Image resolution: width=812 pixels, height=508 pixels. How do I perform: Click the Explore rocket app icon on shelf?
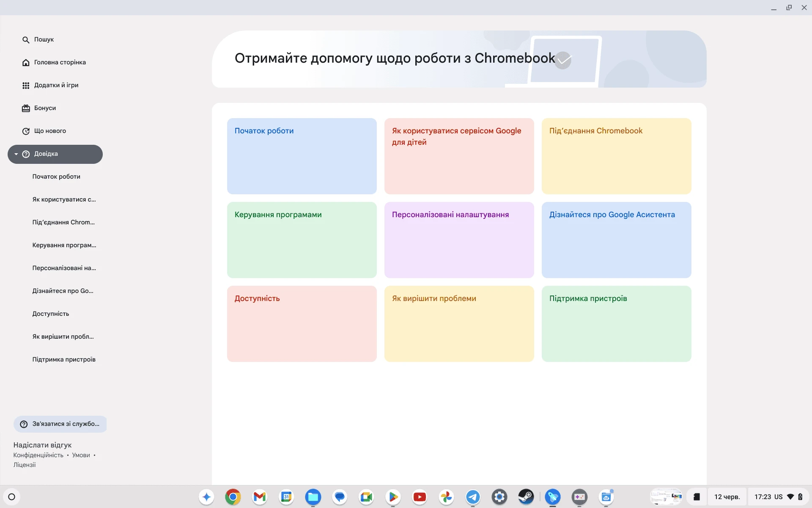click(x=553, y=497)
